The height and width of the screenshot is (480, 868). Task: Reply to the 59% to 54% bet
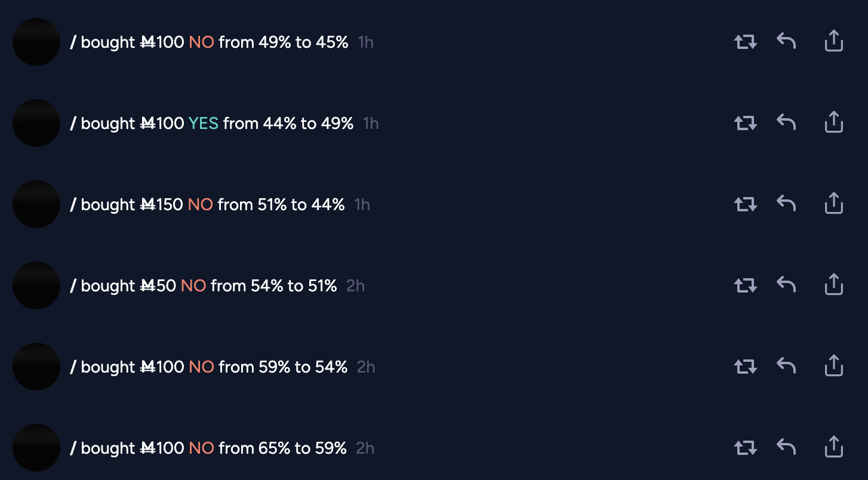[x=786, y=366]
